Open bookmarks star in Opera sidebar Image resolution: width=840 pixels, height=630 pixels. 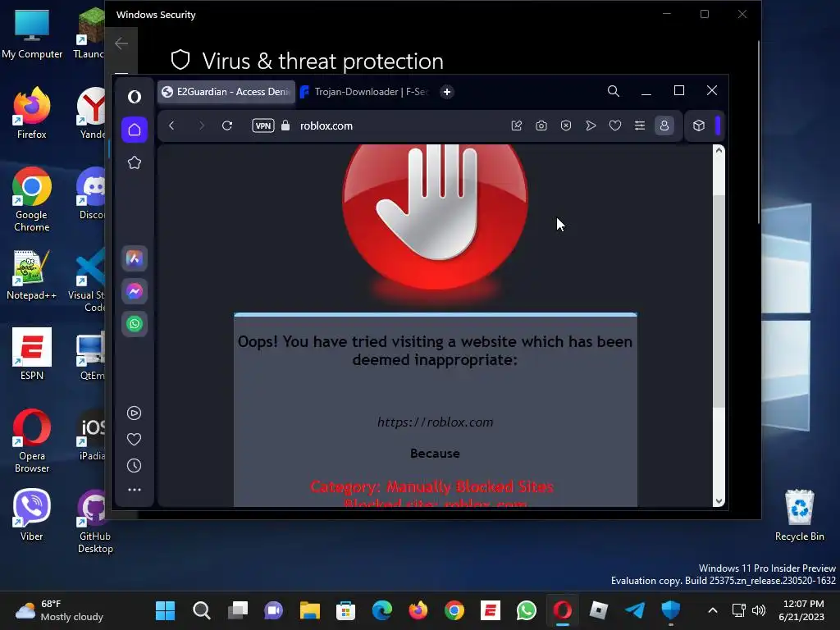(x=135, y=162)
